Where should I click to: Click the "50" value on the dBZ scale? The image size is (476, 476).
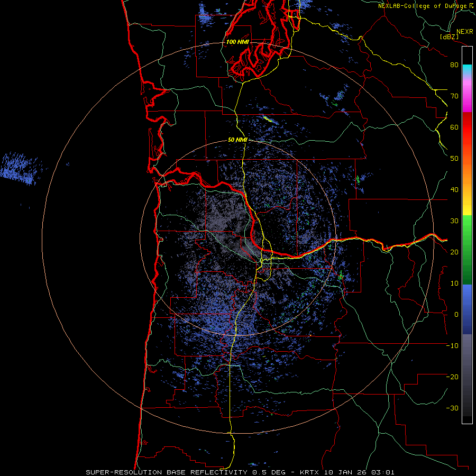pyautogui.click(x=454, y=159)
